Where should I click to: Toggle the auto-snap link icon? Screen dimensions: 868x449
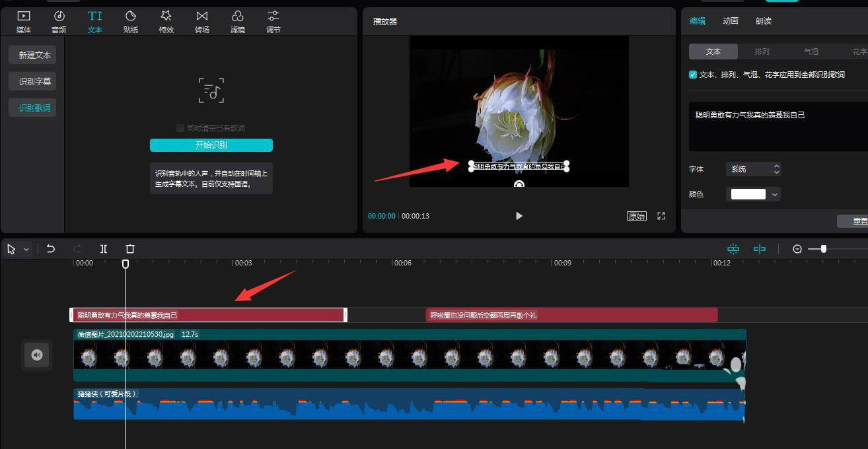pos(760,249)
